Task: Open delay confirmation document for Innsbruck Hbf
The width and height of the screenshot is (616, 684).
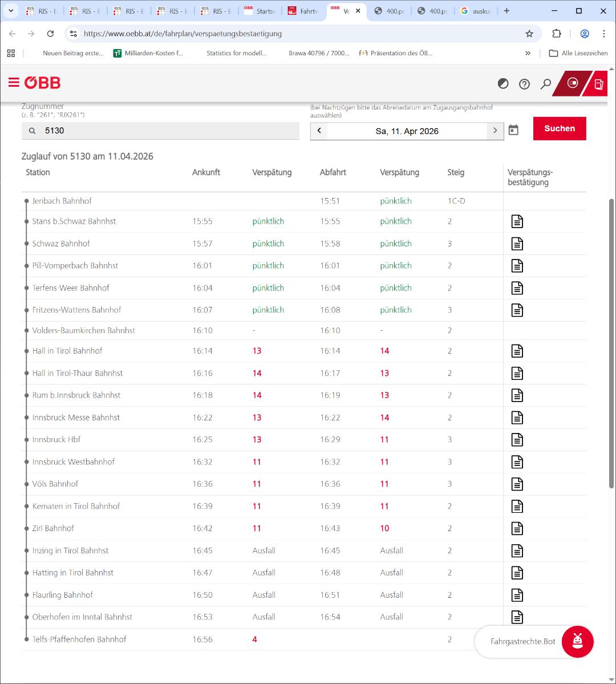Action: tap(517, 440)
